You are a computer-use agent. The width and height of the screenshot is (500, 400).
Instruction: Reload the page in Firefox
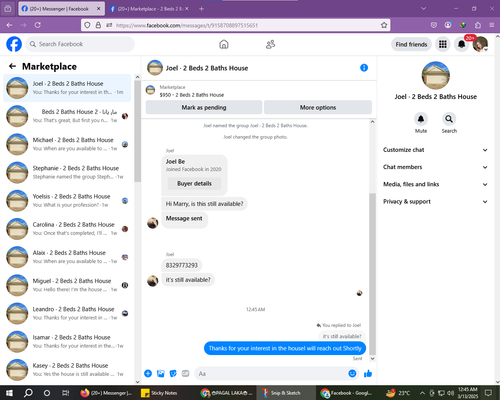38,25
